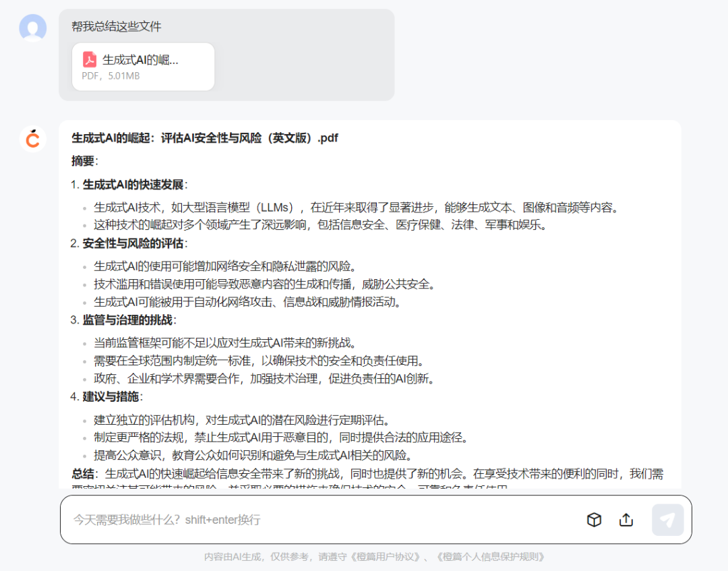Screen dimensions: 728x571
Task: Click the upload file icon in input bar
Action: 626,520
